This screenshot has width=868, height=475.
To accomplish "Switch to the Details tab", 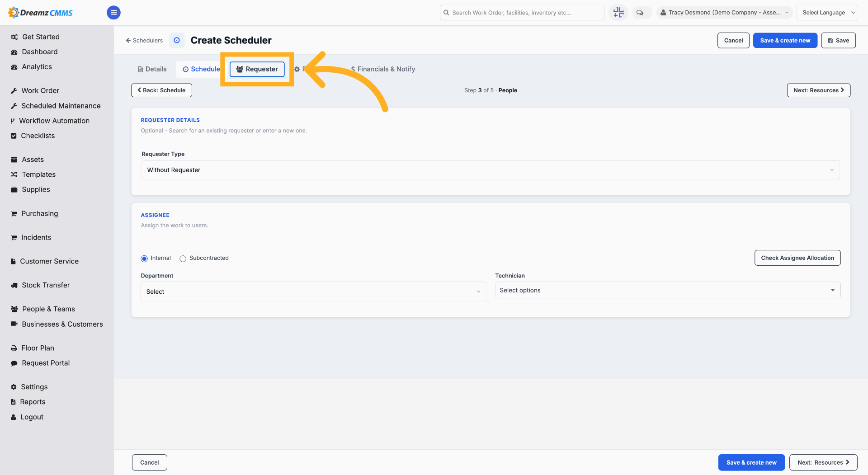I will coord(152,69).
